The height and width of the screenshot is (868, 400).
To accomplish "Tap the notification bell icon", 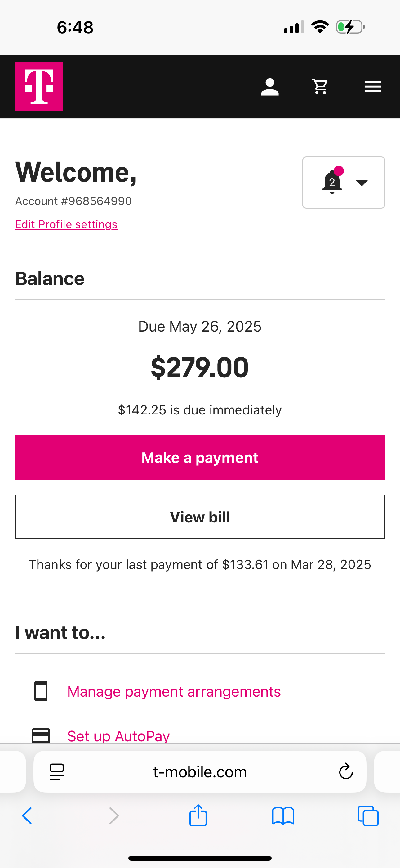I will (x=332, y=182).
